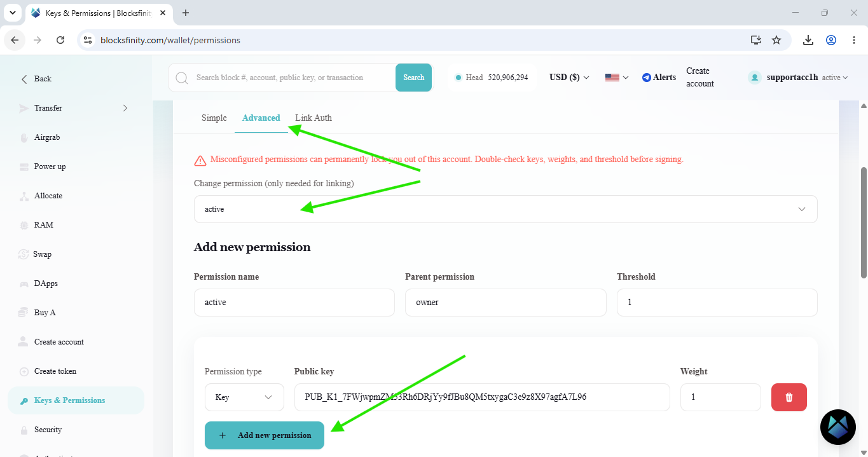This screenshot has height=457, width=868.
Task: Click the Telegram Alerts icon
Action: click(x=646, y=78)
